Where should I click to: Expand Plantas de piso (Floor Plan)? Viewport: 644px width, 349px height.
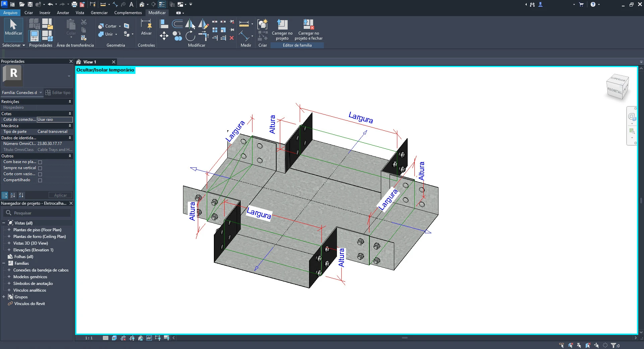[x=9, y=230]
